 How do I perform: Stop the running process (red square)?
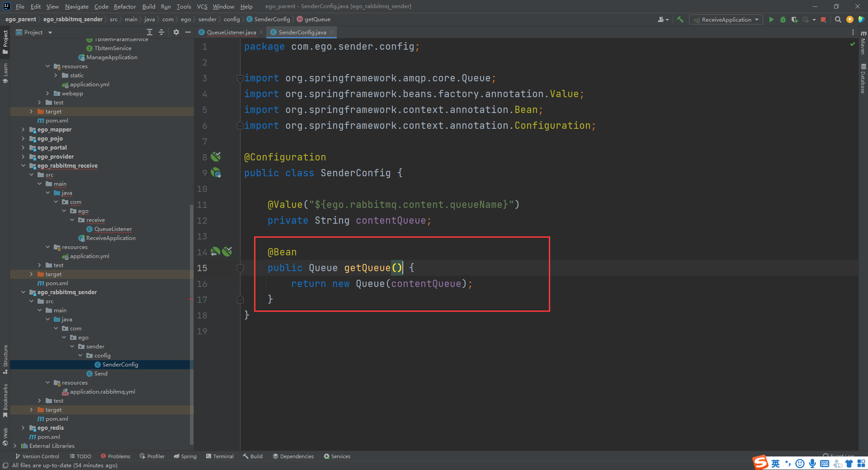click(823, 19)
